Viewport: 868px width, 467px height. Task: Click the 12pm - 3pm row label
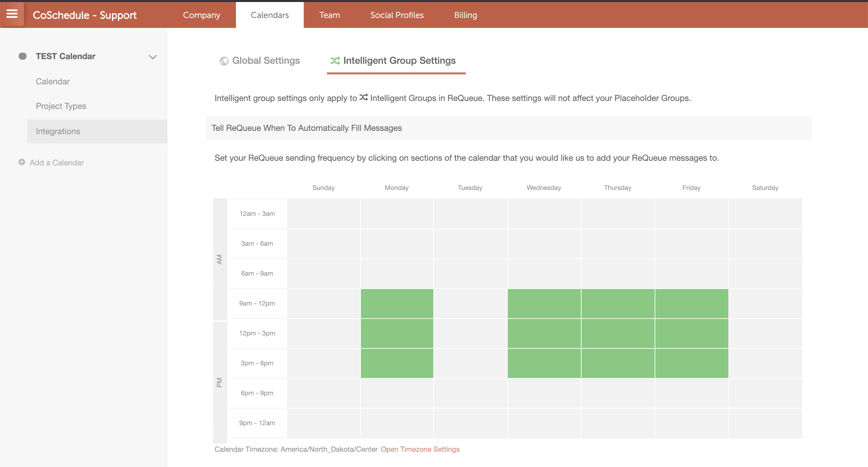(x=257, y=333)
